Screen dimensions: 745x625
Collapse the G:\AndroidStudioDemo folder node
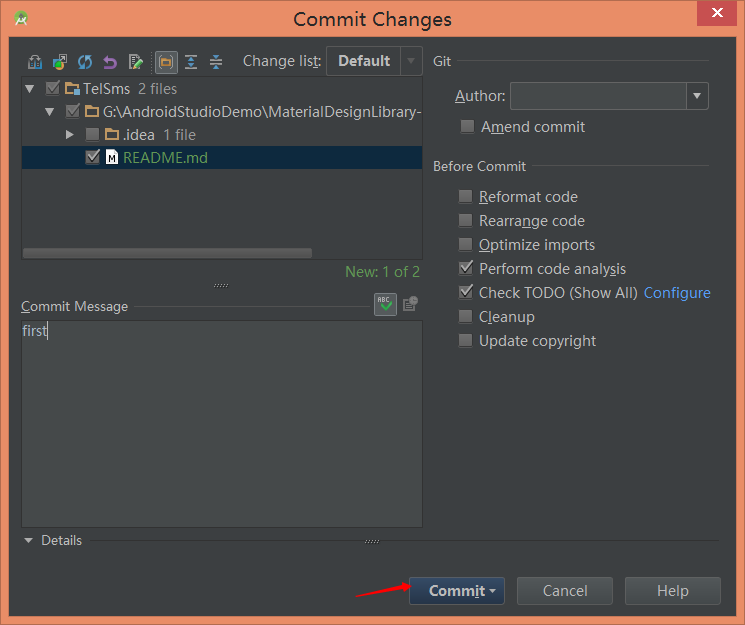click(49, 112)
